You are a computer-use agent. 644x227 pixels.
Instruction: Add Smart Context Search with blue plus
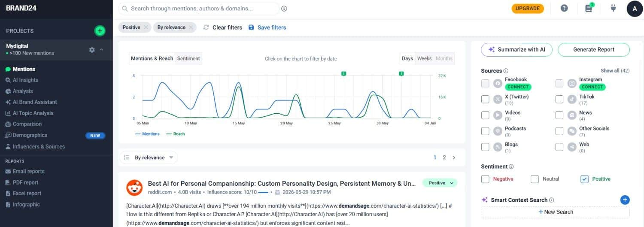click(625, 200)
